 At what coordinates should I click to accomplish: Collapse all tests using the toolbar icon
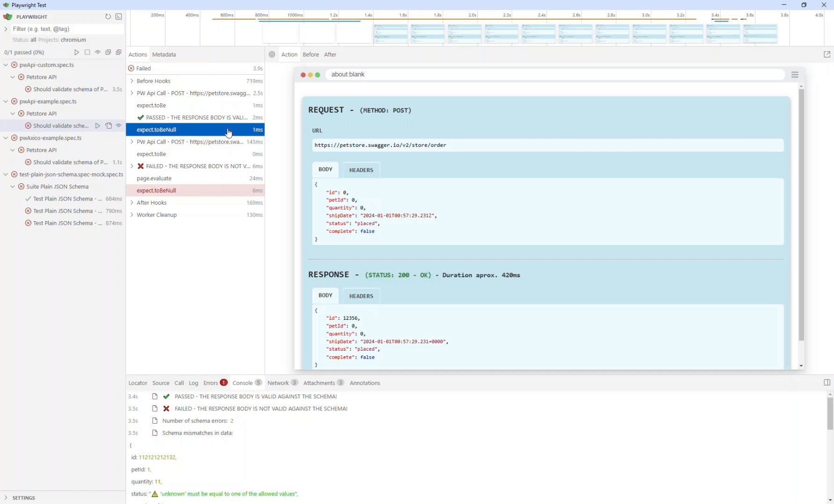[108, 52]
